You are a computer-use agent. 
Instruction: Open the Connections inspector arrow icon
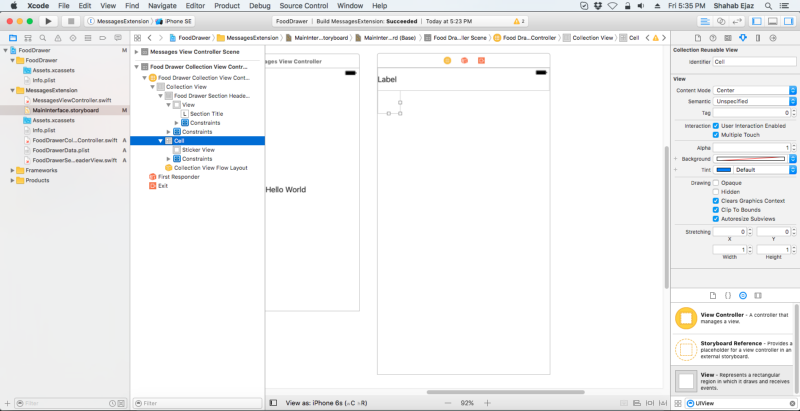(x=773, y=38)
